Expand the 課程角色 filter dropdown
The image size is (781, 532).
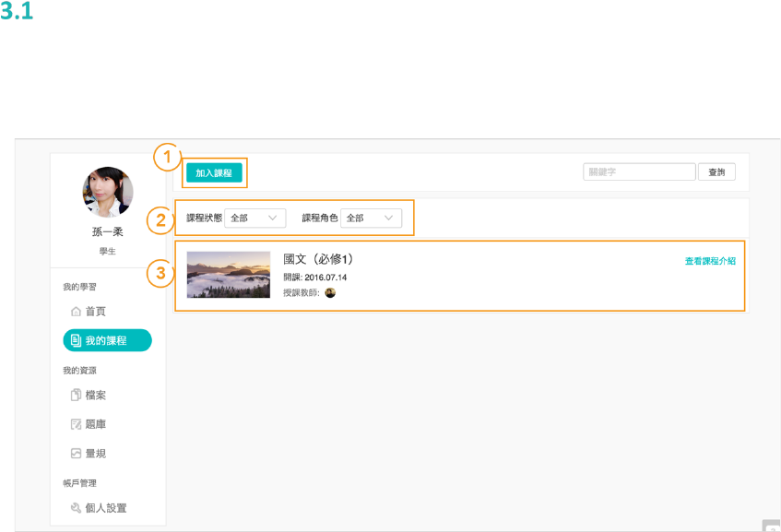[371, 218]
